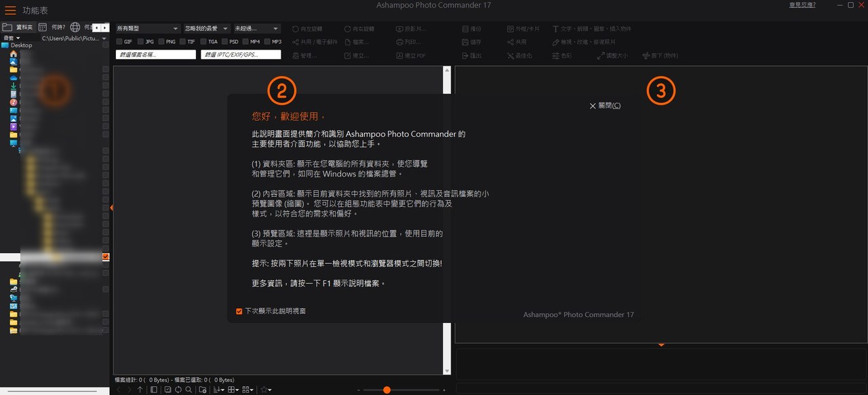Select Desktop in the folder tree
868x395 pixels.
pyautogui.click(x=17, y=45)
